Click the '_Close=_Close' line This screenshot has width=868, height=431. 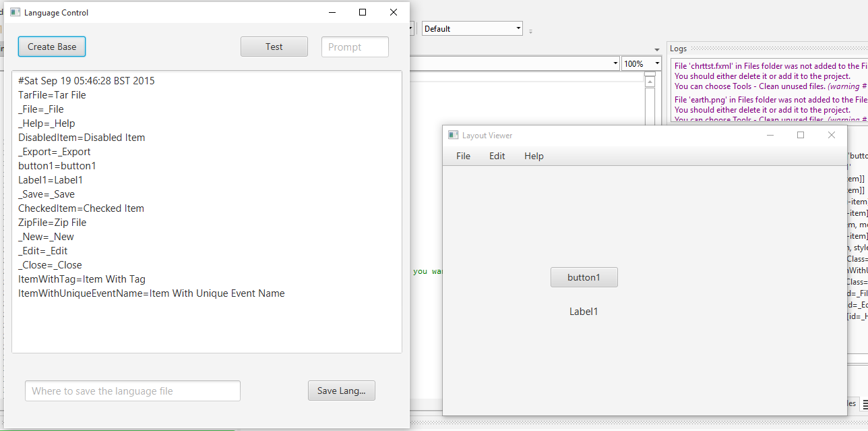click(x=50, y=265)
